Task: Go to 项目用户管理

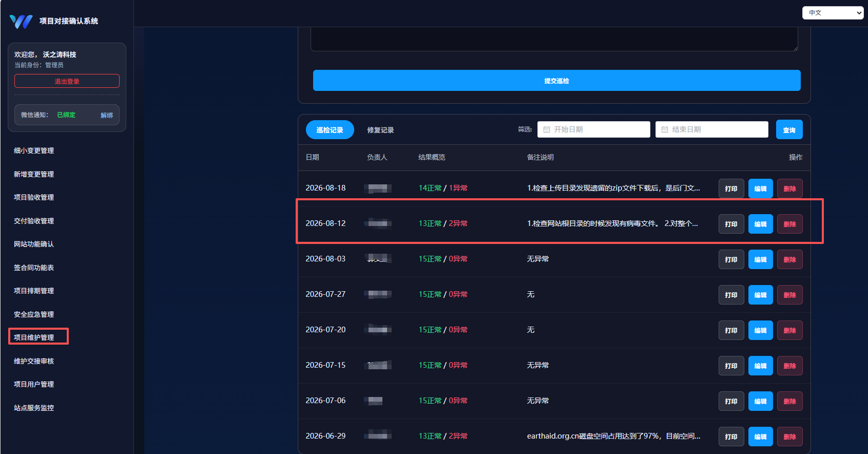Action: click(x=34, y=384)
